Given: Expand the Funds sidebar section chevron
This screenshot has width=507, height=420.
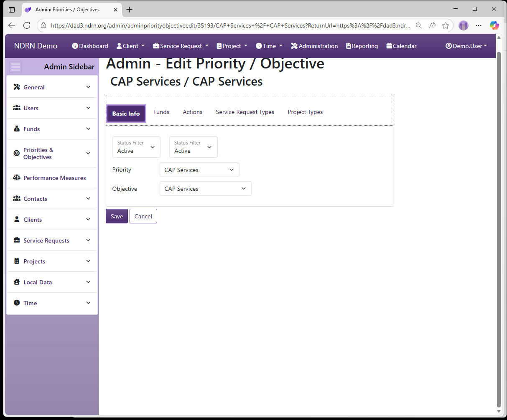Looking at the screenshot, I should 88,129.
